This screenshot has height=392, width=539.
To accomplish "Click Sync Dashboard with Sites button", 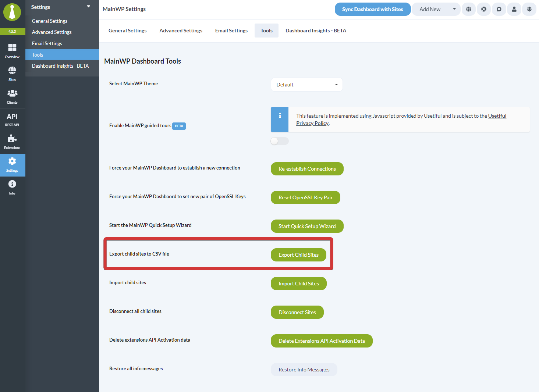I will point(373,9).
